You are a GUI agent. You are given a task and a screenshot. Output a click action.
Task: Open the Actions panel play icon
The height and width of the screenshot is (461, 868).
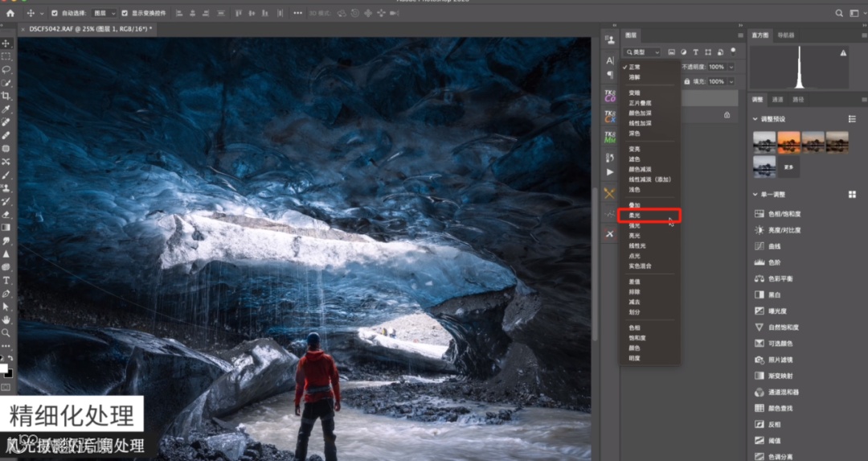[609, 172]
